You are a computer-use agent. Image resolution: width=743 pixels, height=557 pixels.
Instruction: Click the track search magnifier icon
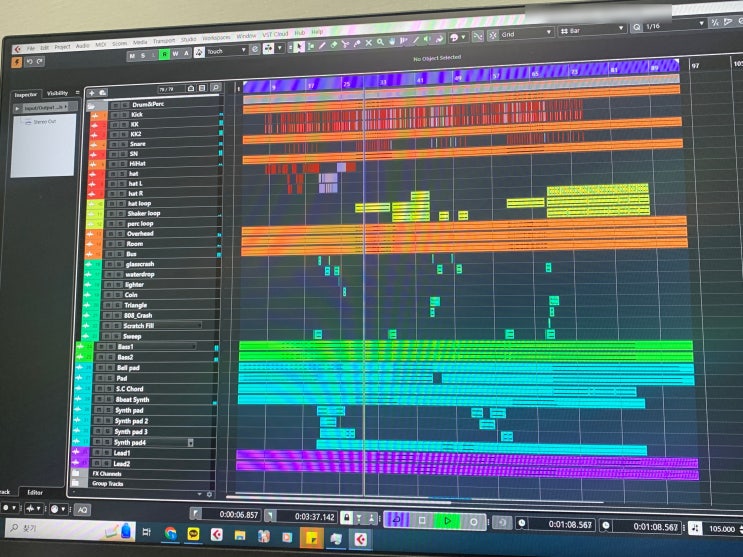215,88
